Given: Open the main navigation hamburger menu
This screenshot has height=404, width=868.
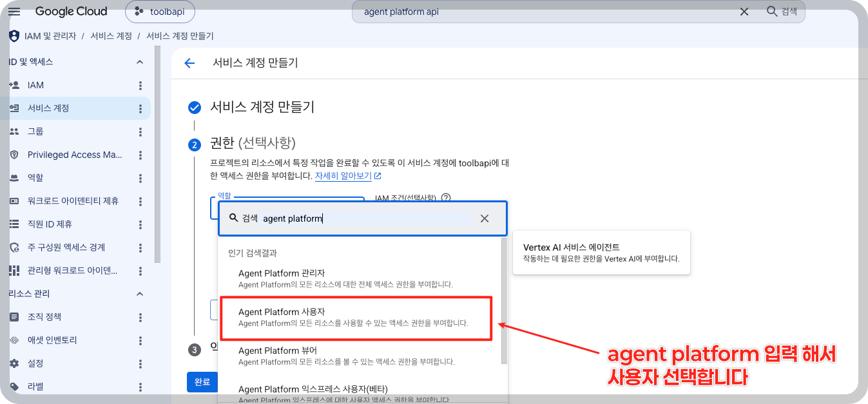Looking at the screenshot, I should click(14, 12).
